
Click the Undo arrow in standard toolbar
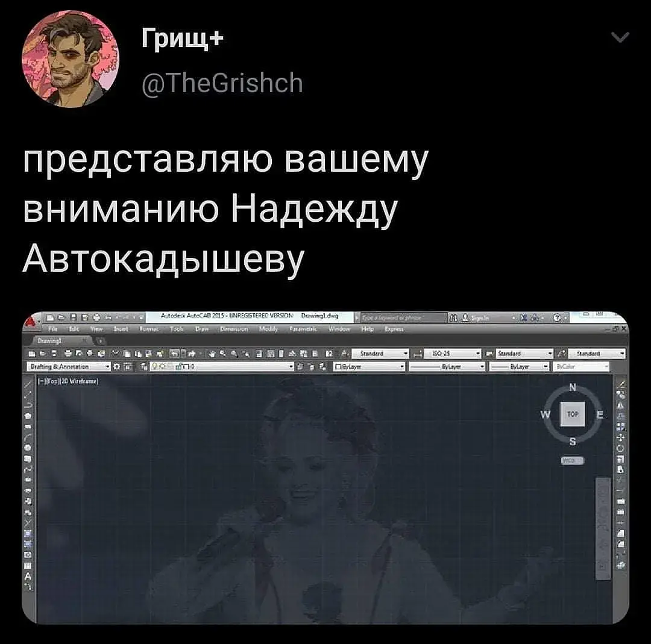tap(174, 354)
